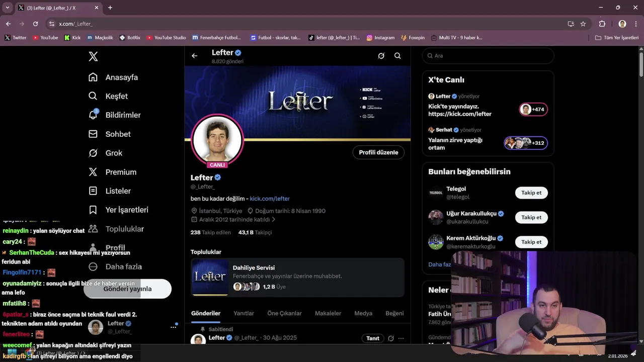The height and width of the screenshot is (362, 644).
Task: Open the YouTube Studio bookmark
Action: click(166, 38)
